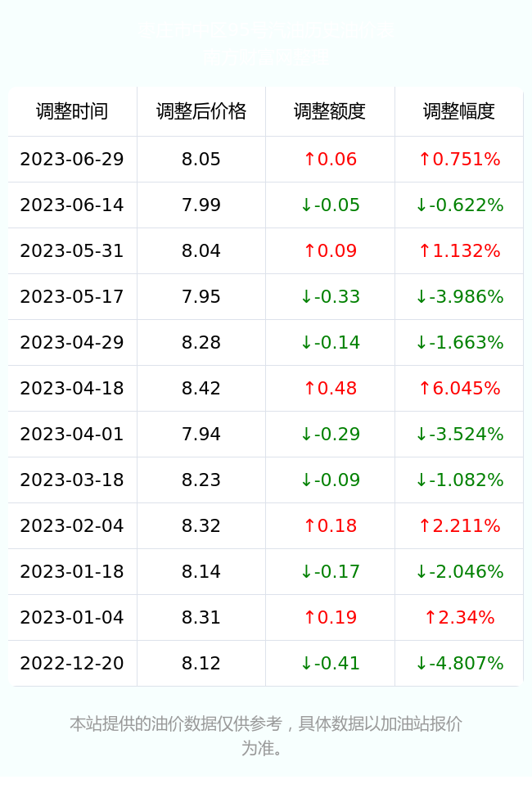This screenshot has width=532, height=802.
Task: Click the ↓-3.986% percentage cell
Action: click(459, 296)
